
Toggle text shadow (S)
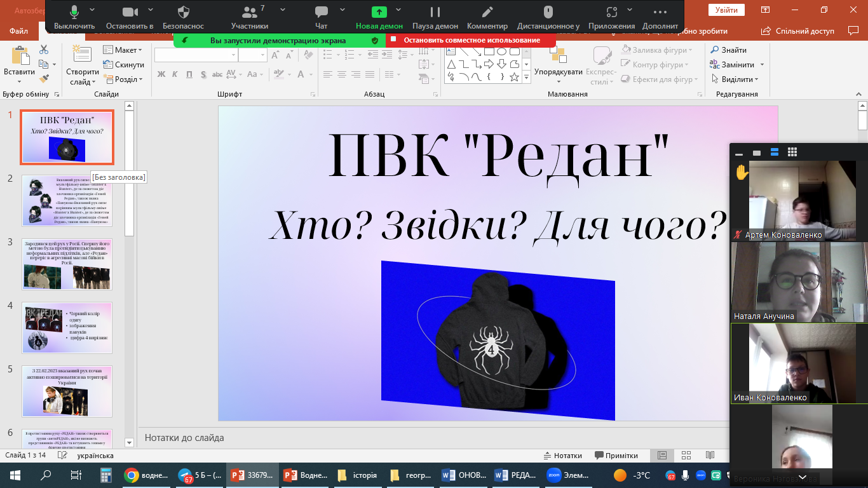coord(203,74)
